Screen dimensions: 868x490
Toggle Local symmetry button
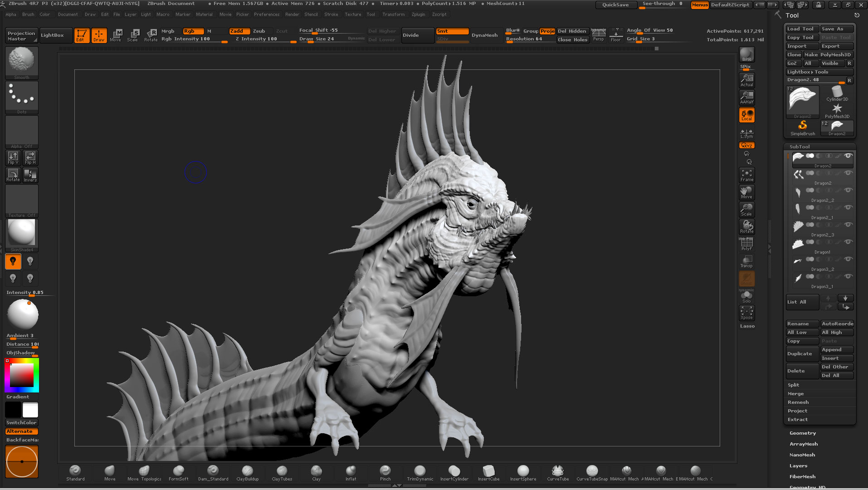(x=746, y=115)
